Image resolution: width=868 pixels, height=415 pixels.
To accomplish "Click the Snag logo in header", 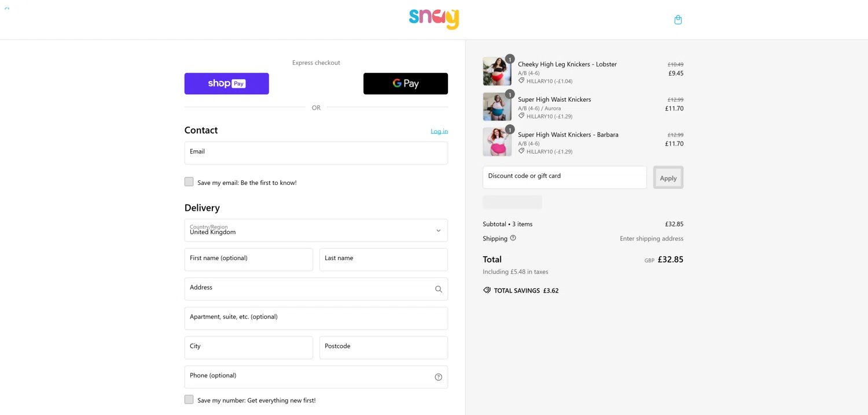I will point(434,18).
